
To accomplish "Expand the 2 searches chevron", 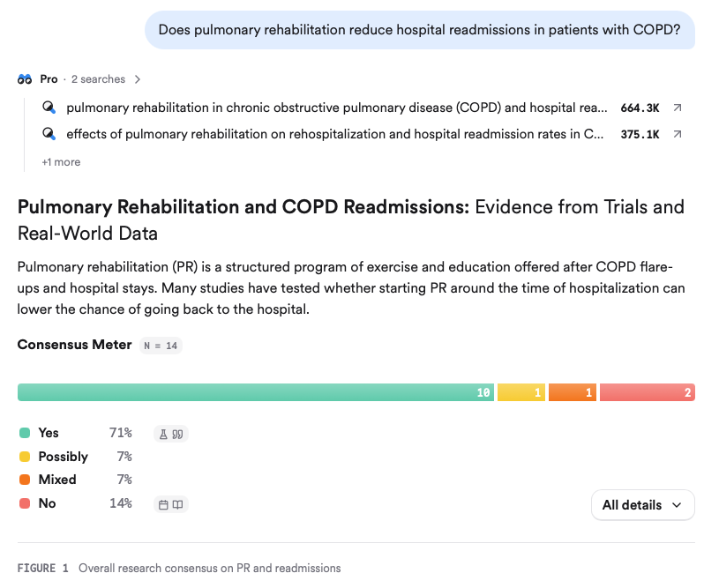I will [x=138, y=79].
